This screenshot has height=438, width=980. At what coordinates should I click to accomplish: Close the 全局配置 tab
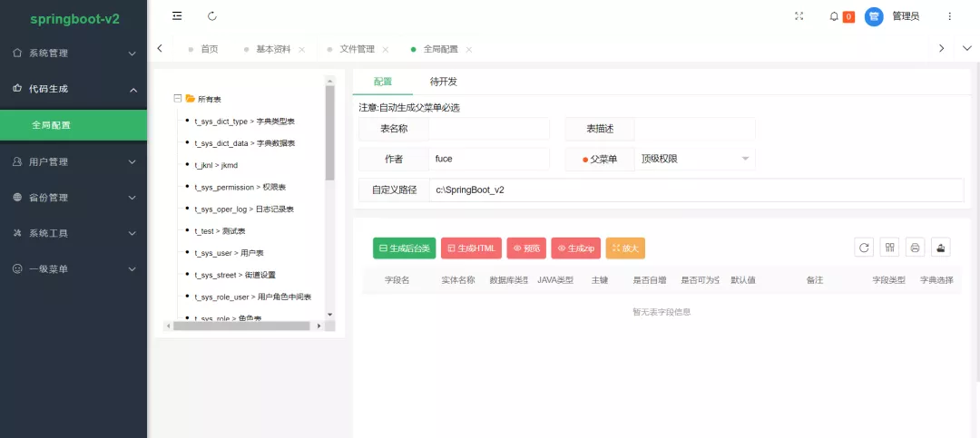pos(469,49)
